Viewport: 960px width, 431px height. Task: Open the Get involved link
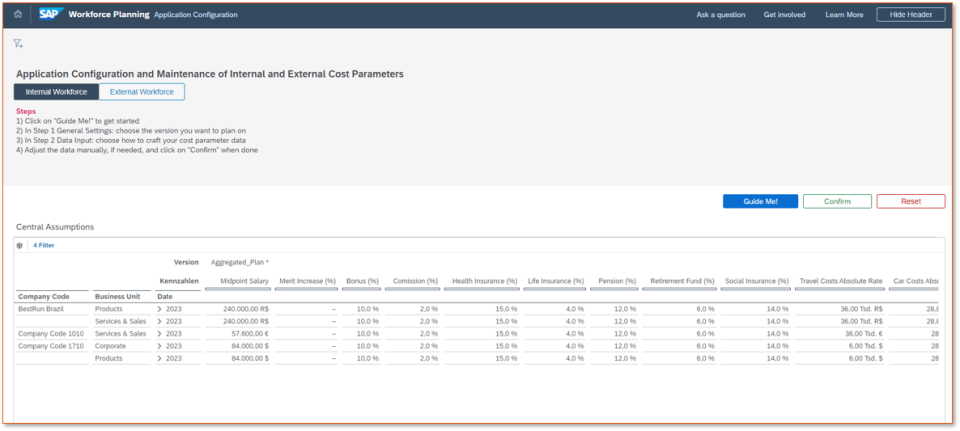784,15
